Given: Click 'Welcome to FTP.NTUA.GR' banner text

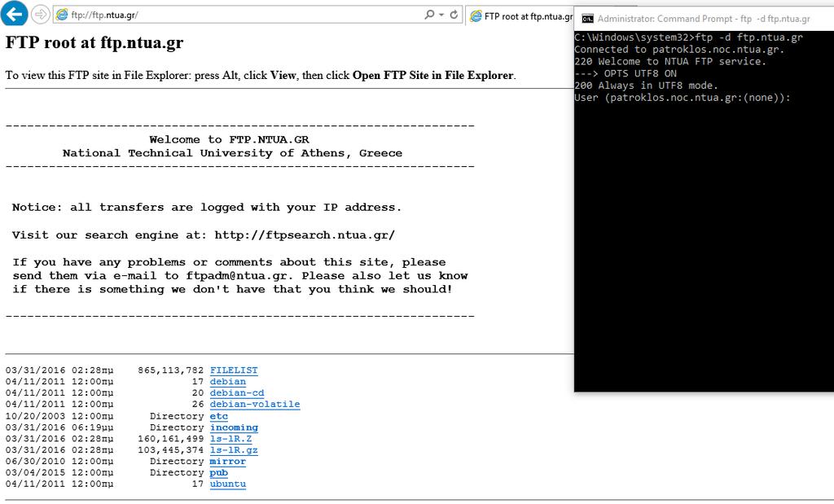Looking at the screenshot, I should (229, 139).
